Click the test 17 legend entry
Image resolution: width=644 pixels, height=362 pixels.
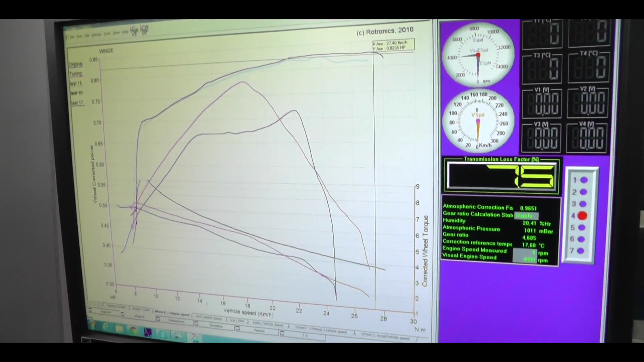coord(77,103)
